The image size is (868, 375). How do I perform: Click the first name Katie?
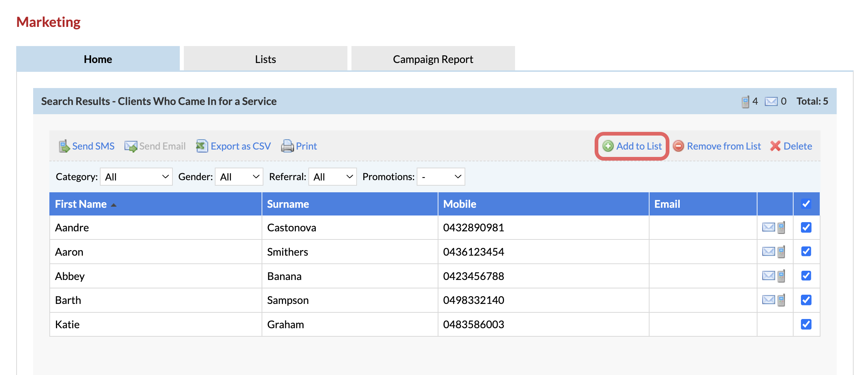click(x=67, y=325)
